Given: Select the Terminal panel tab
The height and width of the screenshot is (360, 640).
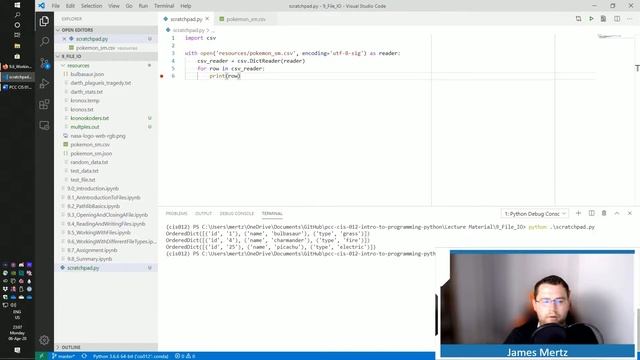Looking at the screenshot, I should 272,213.
